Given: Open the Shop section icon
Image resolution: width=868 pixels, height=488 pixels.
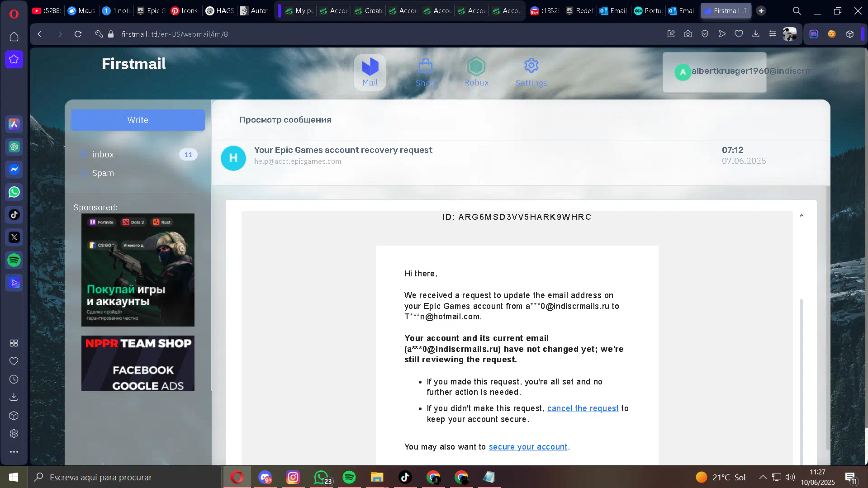Looking at the screenshot, I should coord(425,72).
